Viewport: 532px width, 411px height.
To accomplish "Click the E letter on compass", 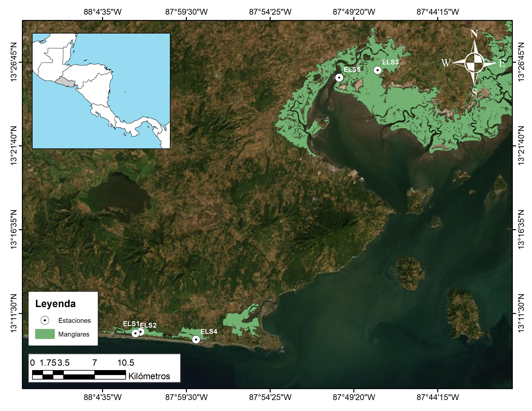I will pos(502,63).
